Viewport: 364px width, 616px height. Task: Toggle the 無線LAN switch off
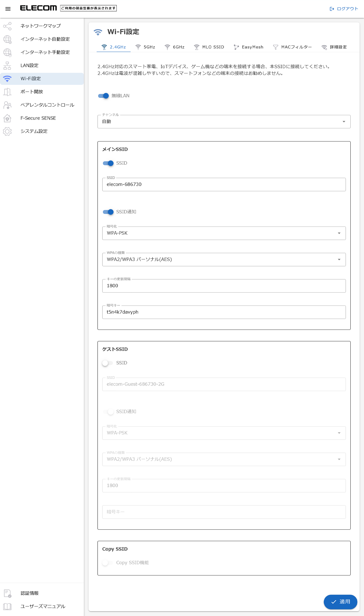pyautogui.click(x=103, y=96)
